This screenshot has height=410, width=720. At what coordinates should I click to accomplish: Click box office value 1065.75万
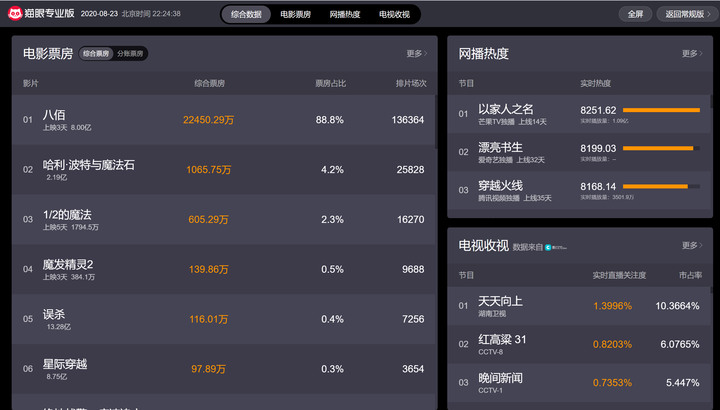coord(208,170)
